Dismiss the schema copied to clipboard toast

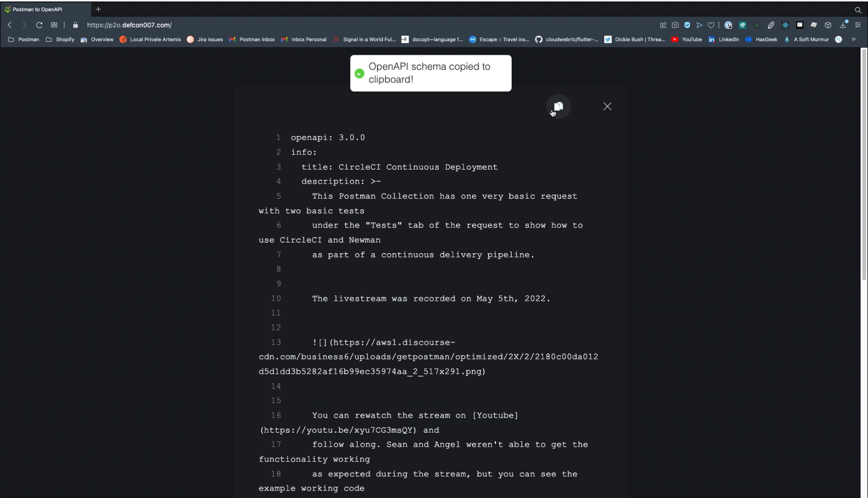click(x=431, y=73)
